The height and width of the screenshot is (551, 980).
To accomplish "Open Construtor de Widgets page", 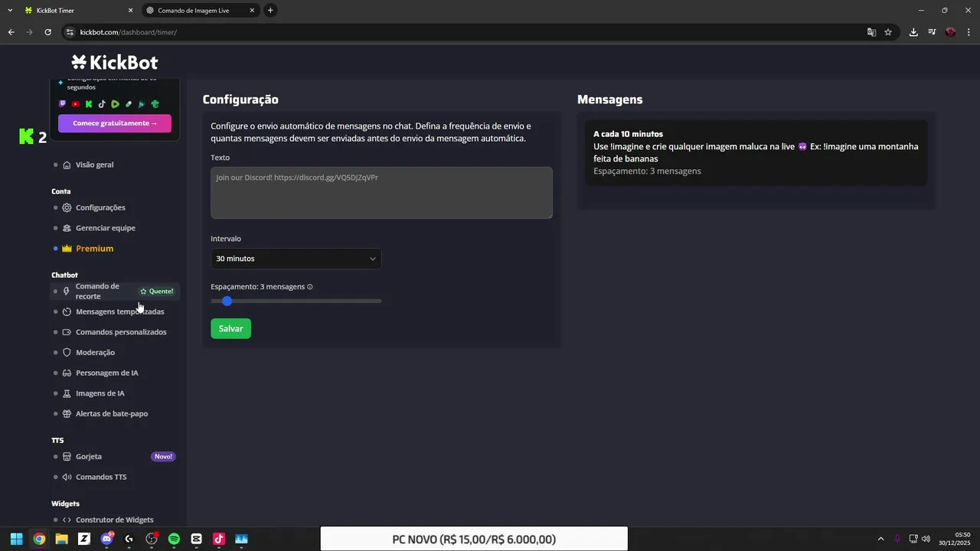I will pyautogui.click(x=114, y=520).
